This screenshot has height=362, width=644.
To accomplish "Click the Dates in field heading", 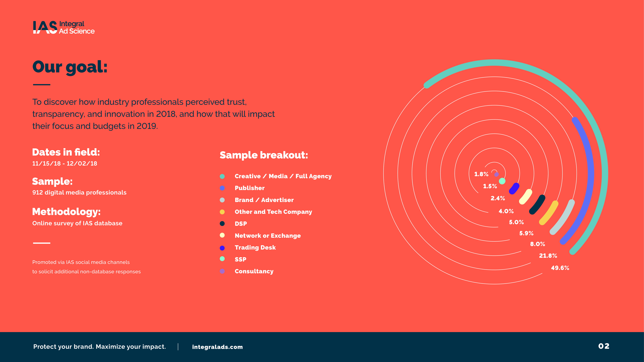I will (66, 152).
